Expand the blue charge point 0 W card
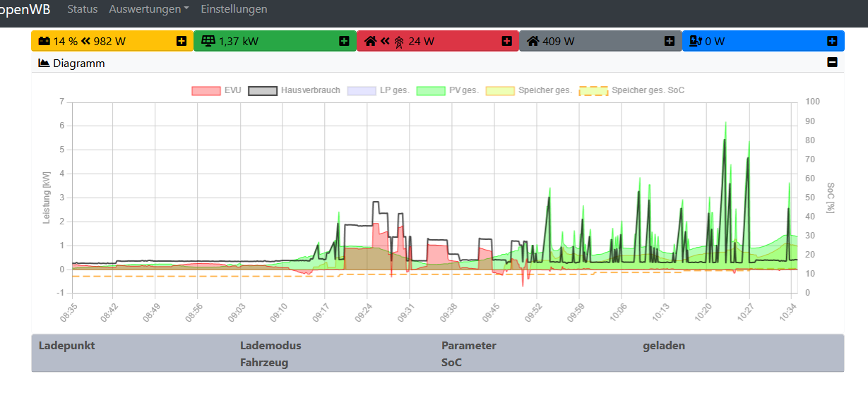This screenshot has width=868, height=393. (832, 41)
